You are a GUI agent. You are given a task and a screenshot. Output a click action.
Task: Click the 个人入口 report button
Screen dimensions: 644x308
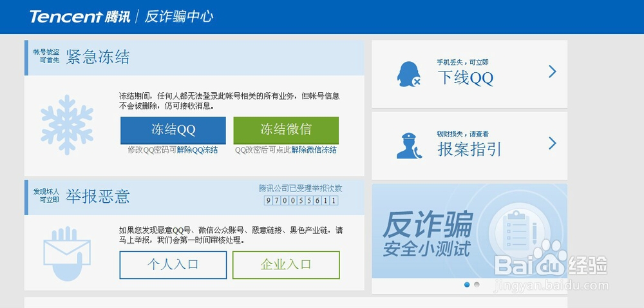click(x=173, y=265)
